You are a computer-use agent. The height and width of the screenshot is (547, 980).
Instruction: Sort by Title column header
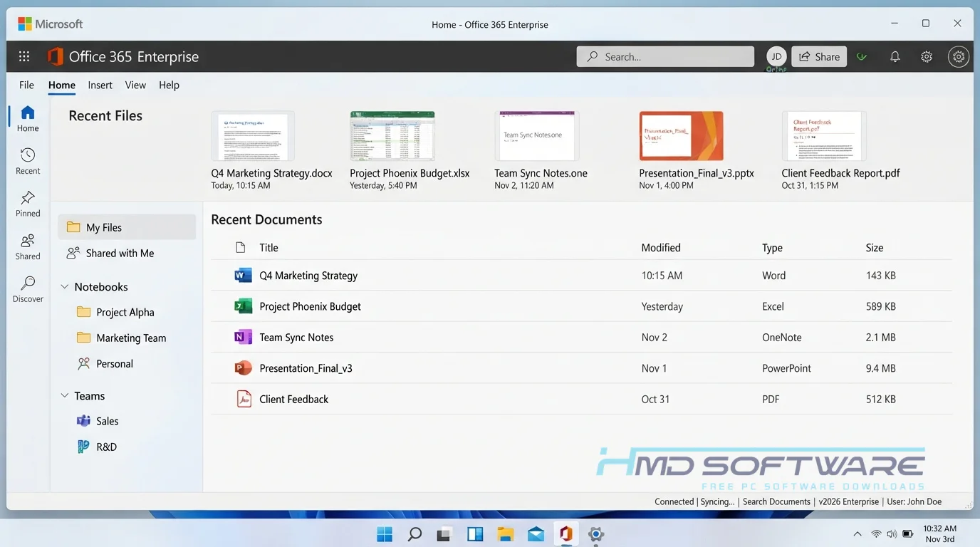[x=269, y=248]
